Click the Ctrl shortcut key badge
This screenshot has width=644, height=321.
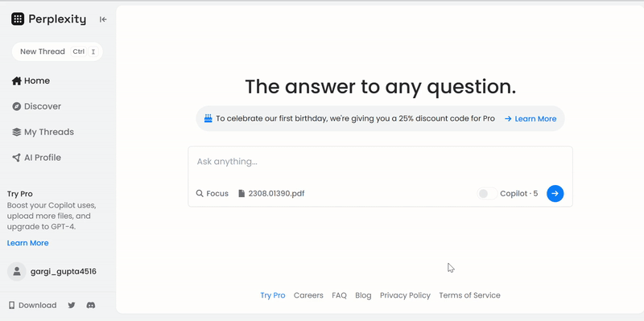point(78,51)
